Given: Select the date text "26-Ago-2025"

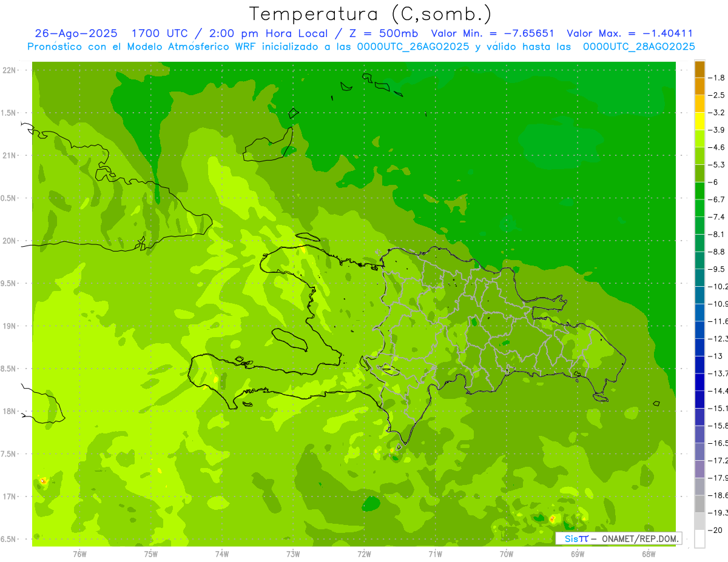Looking at the screenshot, I should click(76, 33).
